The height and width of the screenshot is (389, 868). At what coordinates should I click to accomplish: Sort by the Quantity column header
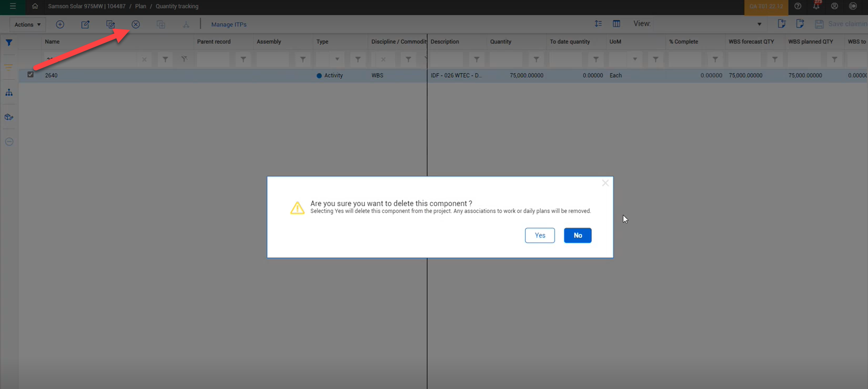click(x=501, y=42)
